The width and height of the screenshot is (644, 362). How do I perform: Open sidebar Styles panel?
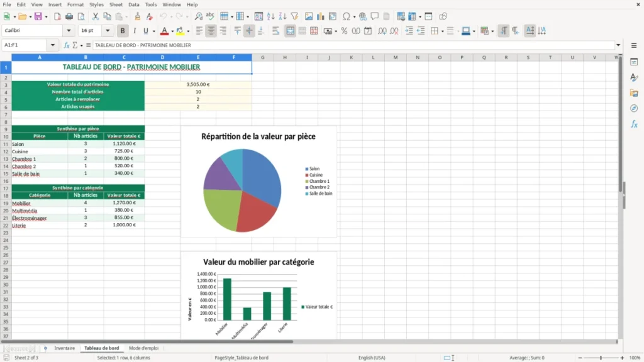(x=634, y=77)
